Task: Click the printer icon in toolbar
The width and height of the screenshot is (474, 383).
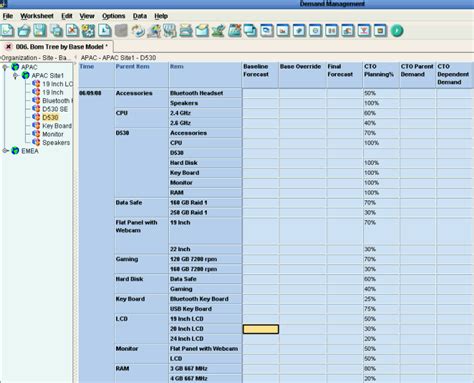Action: 186,31
